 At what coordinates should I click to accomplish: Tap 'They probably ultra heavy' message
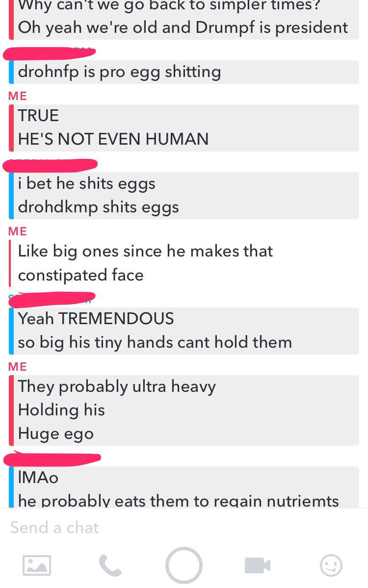(117, 386)
